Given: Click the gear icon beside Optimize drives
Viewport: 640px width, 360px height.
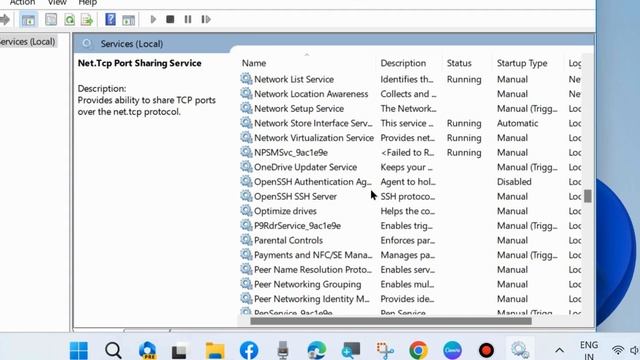Looking at the screenshot, I should tap(246, 211).
